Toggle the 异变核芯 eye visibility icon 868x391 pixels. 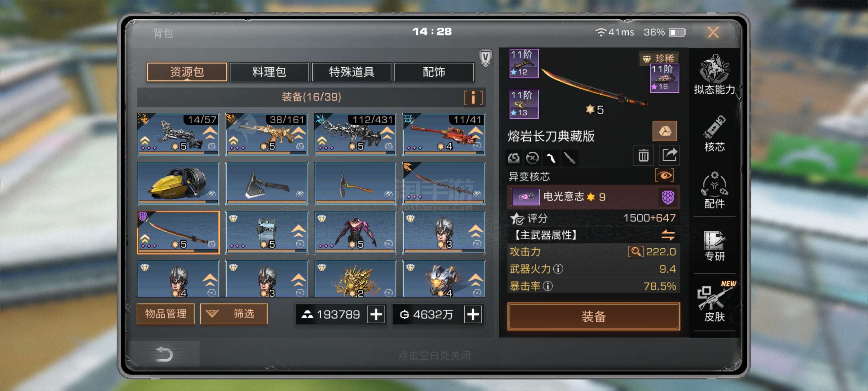(664, 175)
